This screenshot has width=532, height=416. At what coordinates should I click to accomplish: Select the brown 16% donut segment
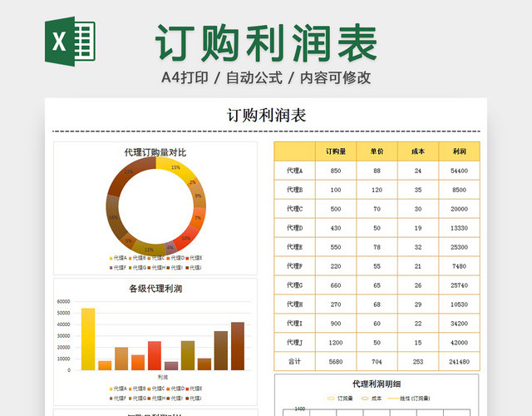pyautogui.click(x=113, y=216)
